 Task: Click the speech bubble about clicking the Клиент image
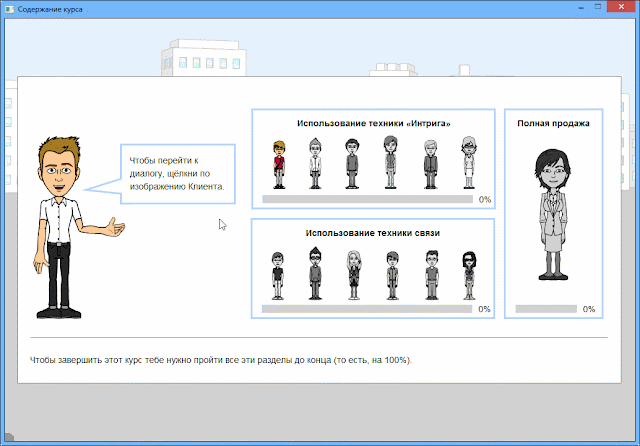178,174
